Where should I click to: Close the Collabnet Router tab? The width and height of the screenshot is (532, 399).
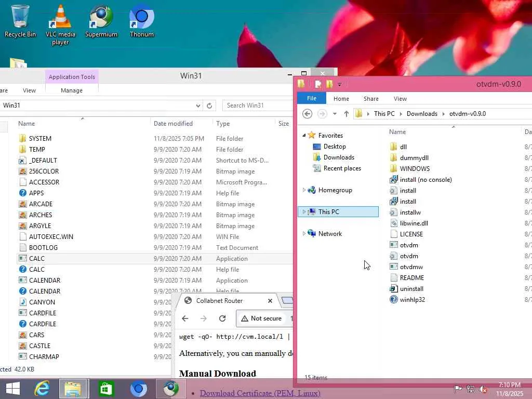click(x=270, y=301)
